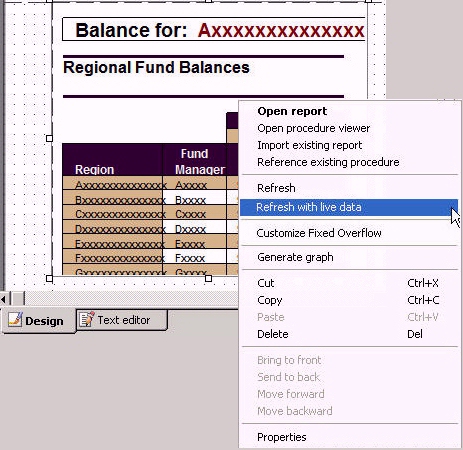Click the left-middle resize handle of report

49,138
